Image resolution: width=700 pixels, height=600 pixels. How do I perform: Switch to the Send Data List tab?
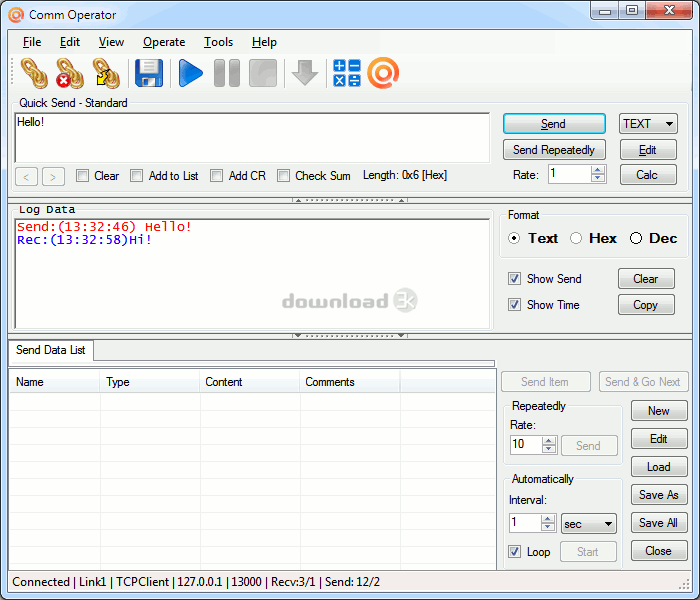point(51,350)
